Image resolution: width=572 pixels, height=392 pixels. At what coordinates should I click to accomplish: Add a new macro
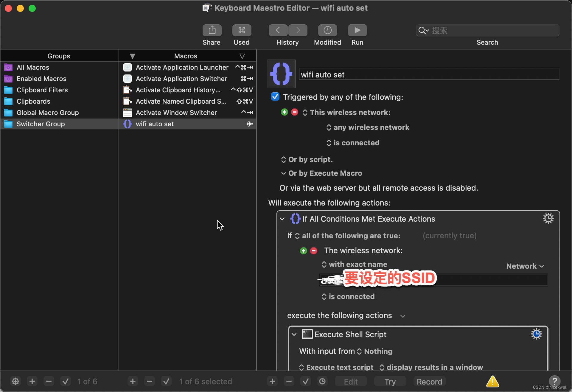(x=133, y=381)
